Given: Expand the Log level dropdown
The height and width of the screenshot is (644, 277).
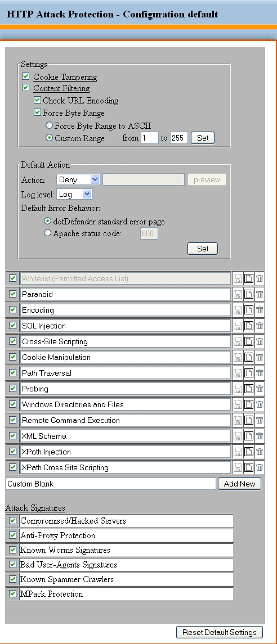Looking at the screenshot, I should pos(74,194).
